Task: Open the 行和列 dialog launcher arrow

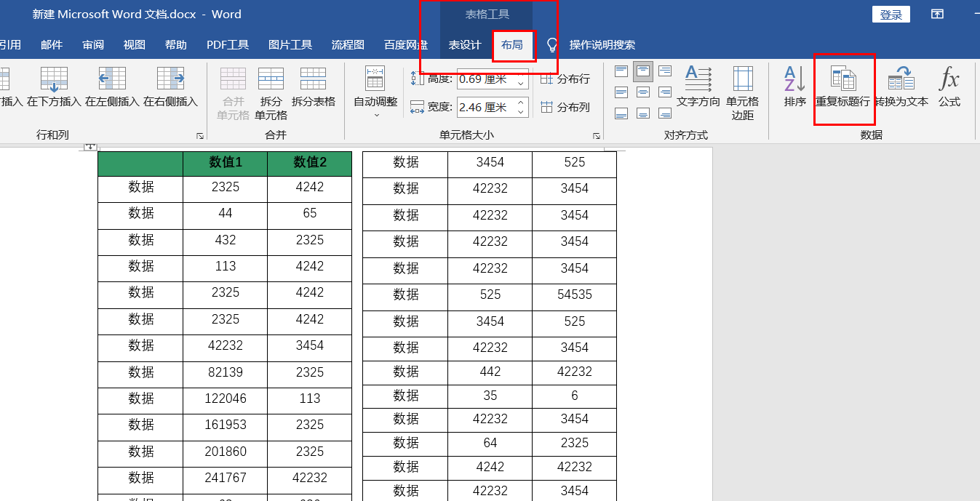Action: coord(199,135)
